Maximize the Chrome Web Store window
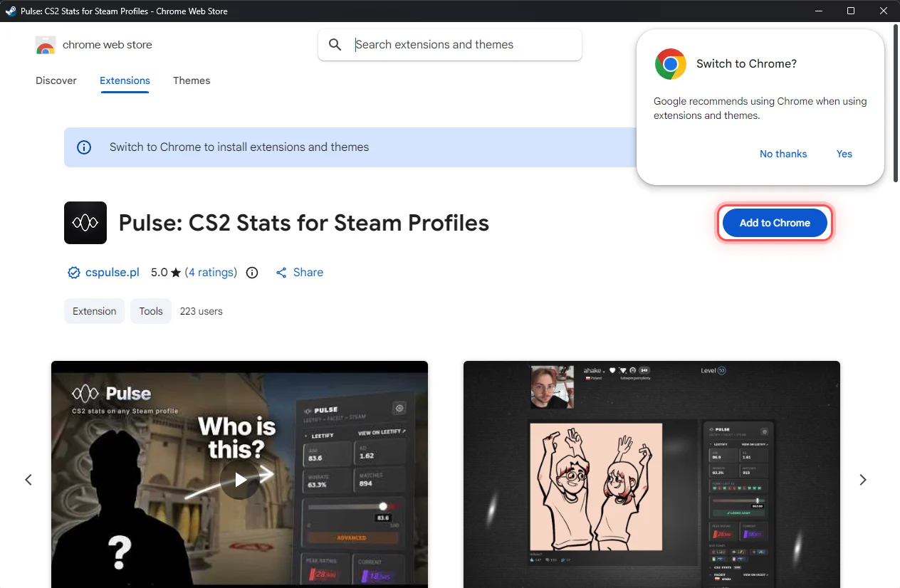 (851, 11)
